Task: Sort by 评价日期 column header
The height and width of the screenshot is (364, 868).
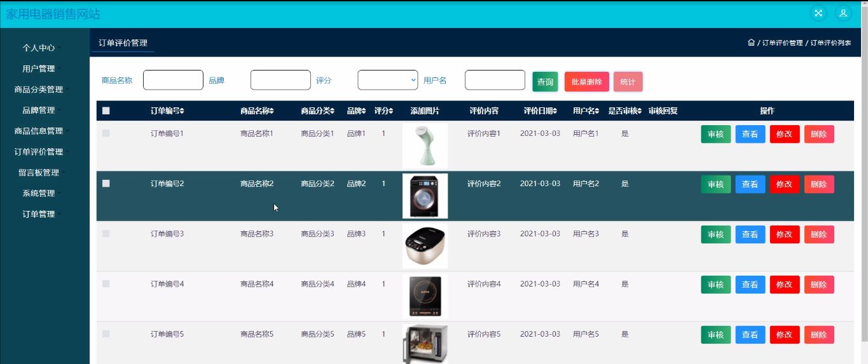Action: (x=542, y=111)
